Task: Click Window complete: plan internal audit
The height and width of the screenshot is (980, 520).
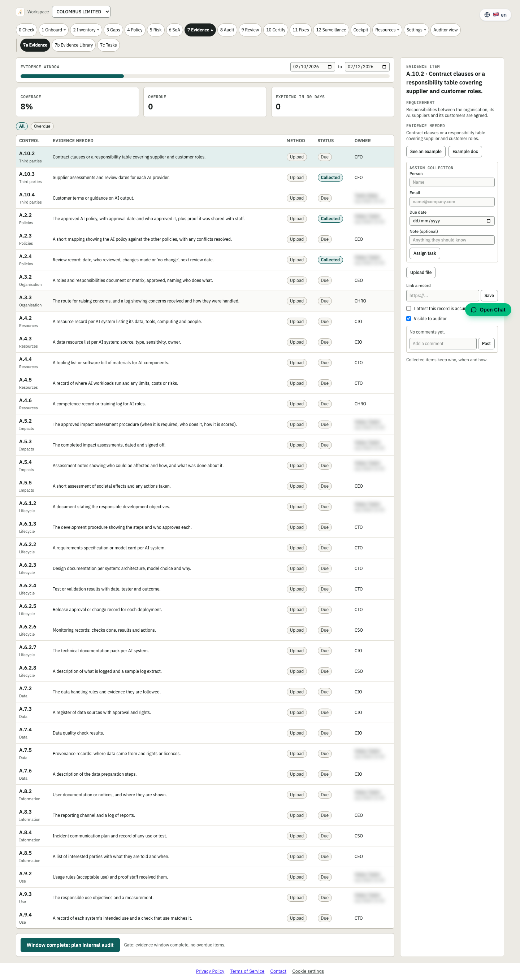Action: 70,945
